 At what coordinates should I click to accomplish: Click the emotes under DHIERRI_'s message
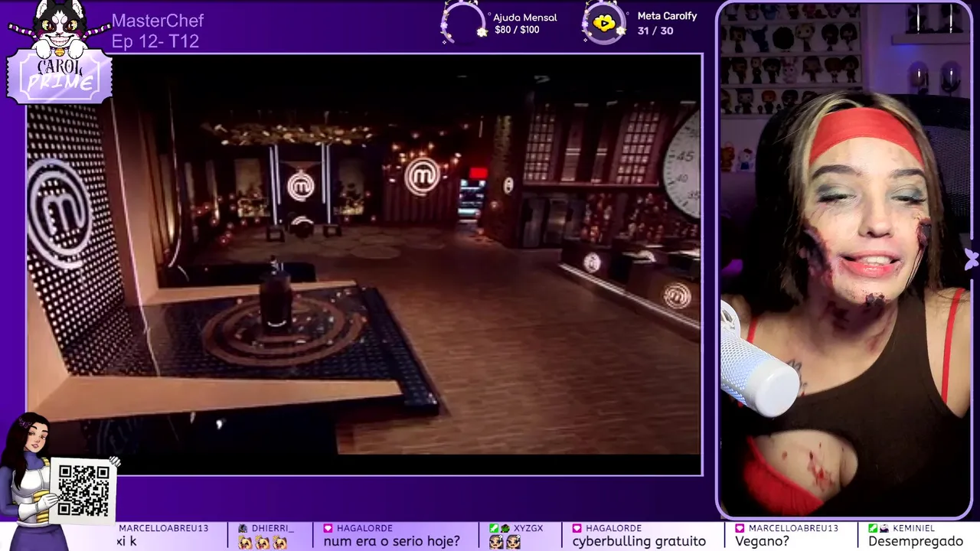(263, 542)
